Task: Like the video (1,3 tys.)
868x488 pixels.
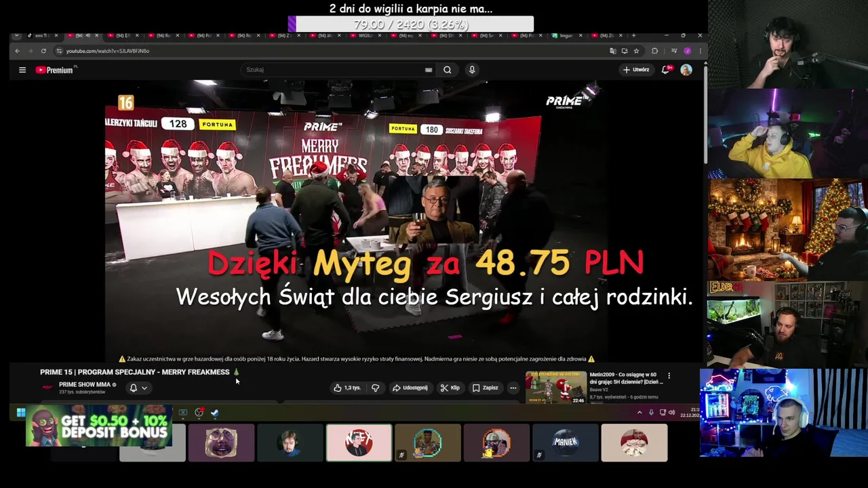Action: pyautogui.click(x=347, y=388)
